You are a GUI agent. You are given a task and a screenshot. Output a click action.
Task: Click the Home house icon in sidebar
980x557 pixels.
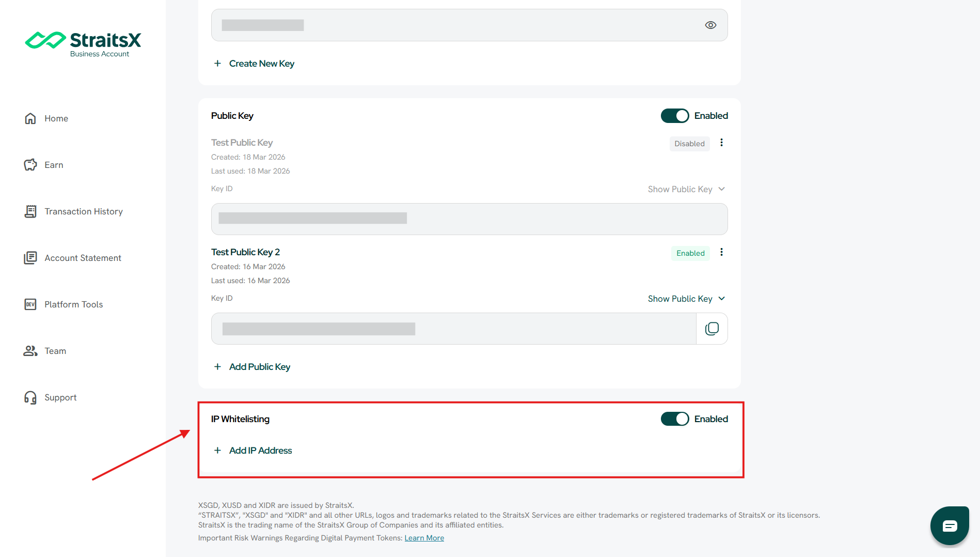30,118
